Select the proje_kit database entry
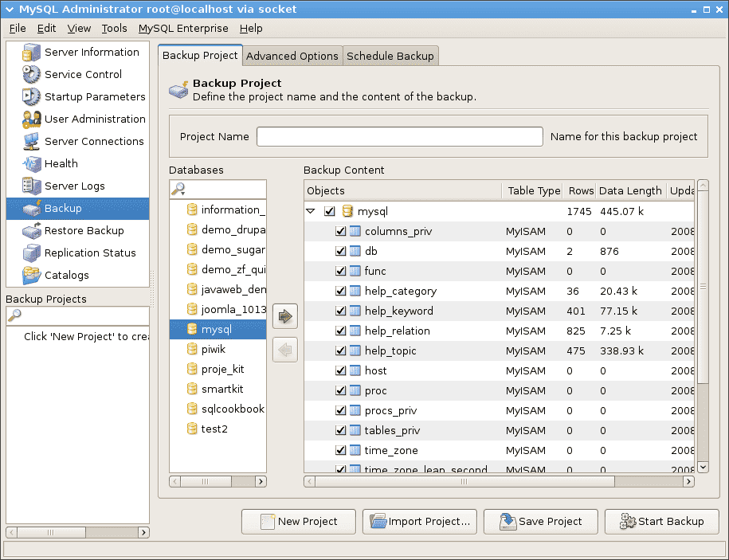 click(x=218, y=369)
